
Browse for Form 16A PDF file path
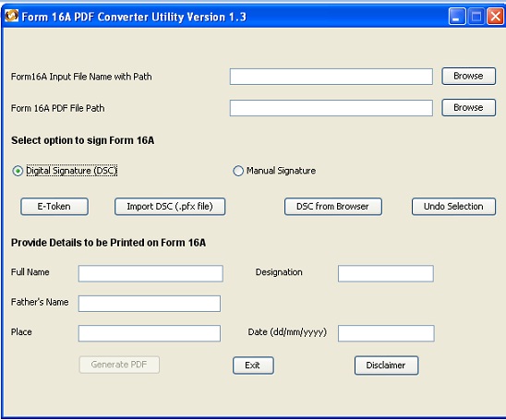468,107
